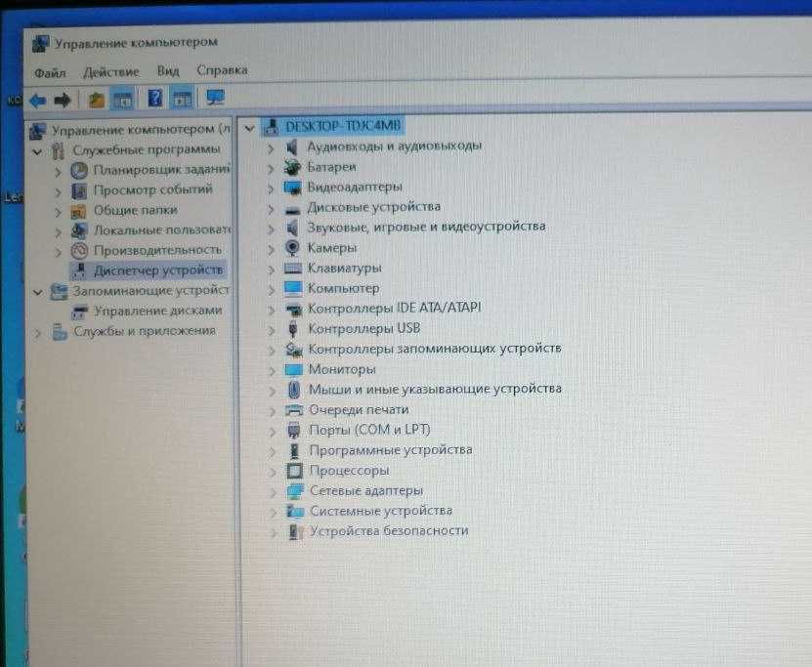Click the Управление компьютером title bar icon

40,45
